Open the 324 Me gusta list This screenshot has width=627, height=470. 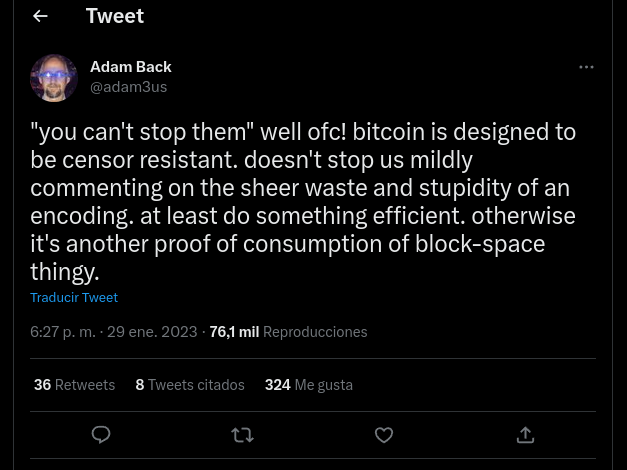click(x=308, y=385)
